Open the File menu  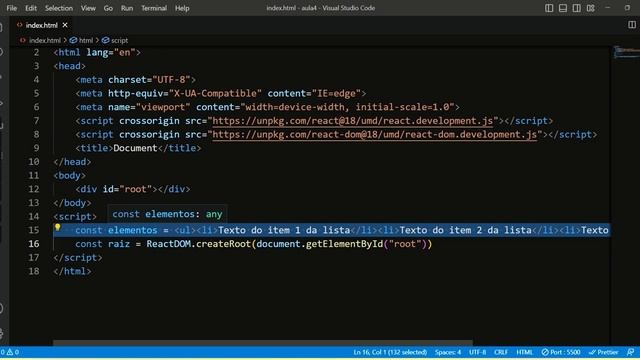click(x=12, y=8)
